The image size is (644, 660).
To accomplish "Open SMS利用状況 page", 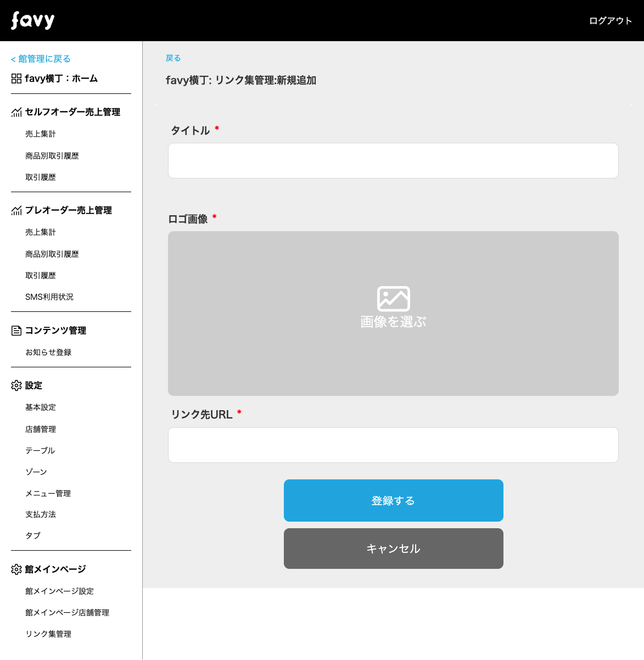I will pyautogui.click(x=49, y=297).
